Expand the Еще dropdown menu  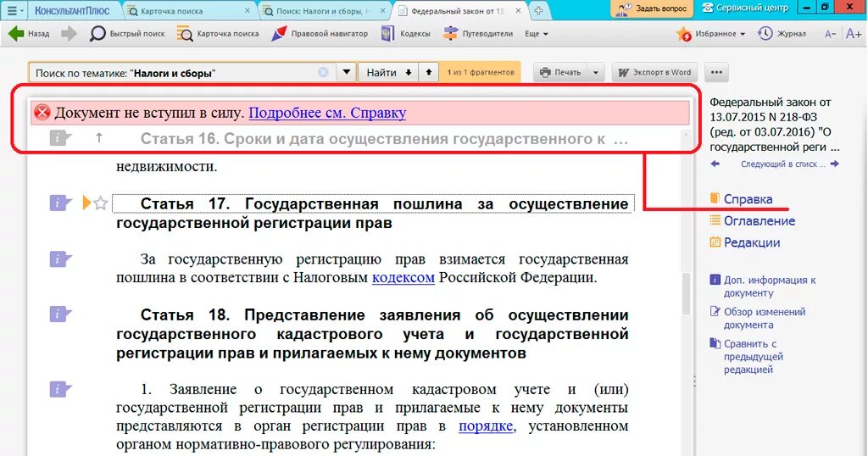coord(536,34)
